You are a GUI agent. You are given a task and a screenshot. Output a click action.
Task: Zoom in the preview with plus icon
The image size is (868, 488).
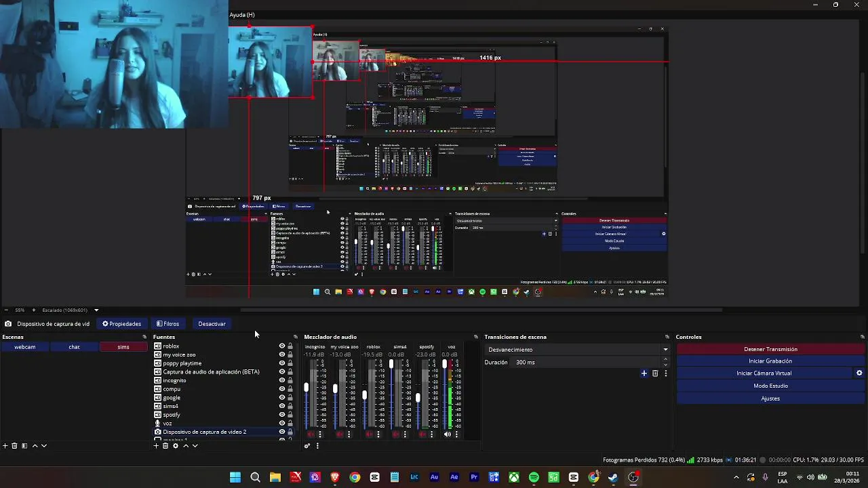(33, 310)
